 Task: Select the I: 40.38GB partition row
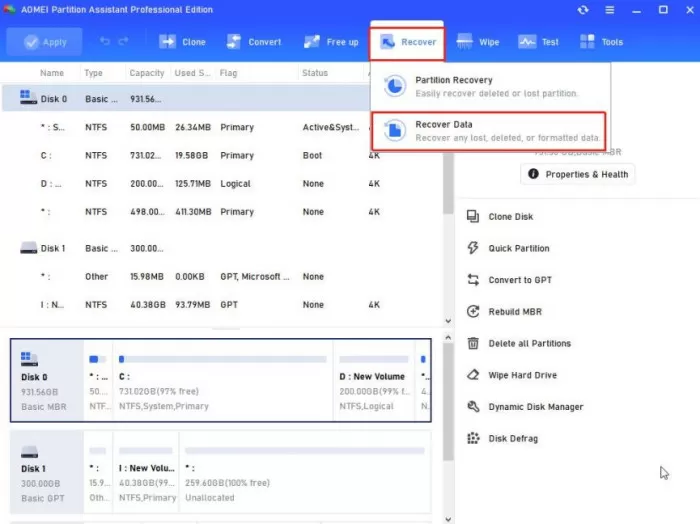222,304
